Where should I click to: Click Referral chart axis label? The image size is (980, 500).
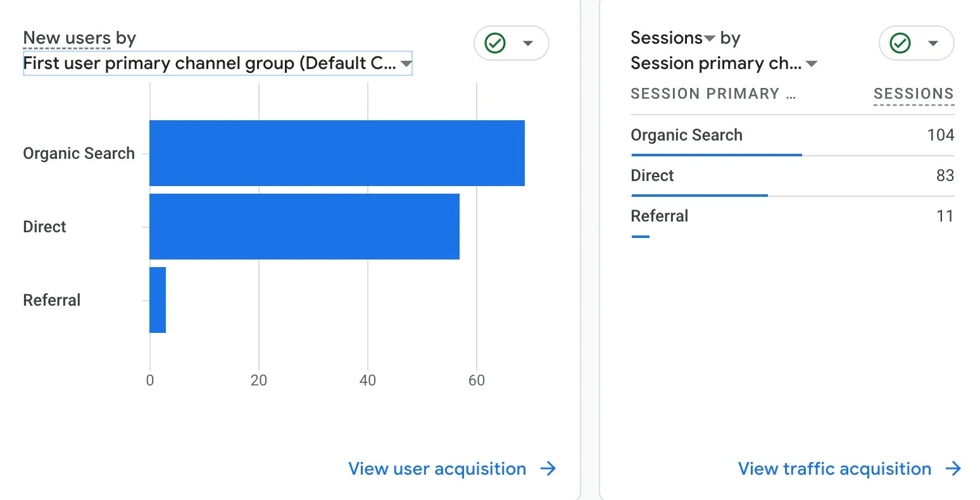(x=52, y=300)
